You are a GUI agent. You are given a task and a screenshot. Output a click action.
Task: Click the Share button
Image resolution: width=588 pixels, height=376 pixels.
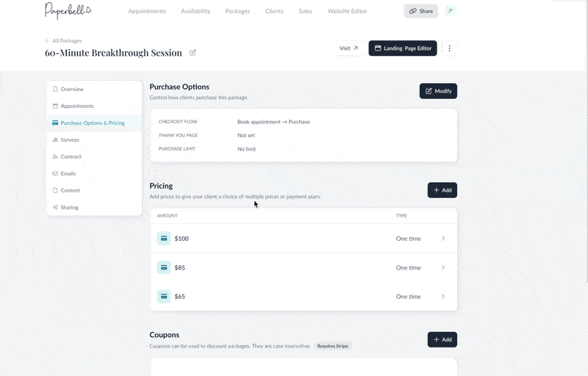pos(420,11)
